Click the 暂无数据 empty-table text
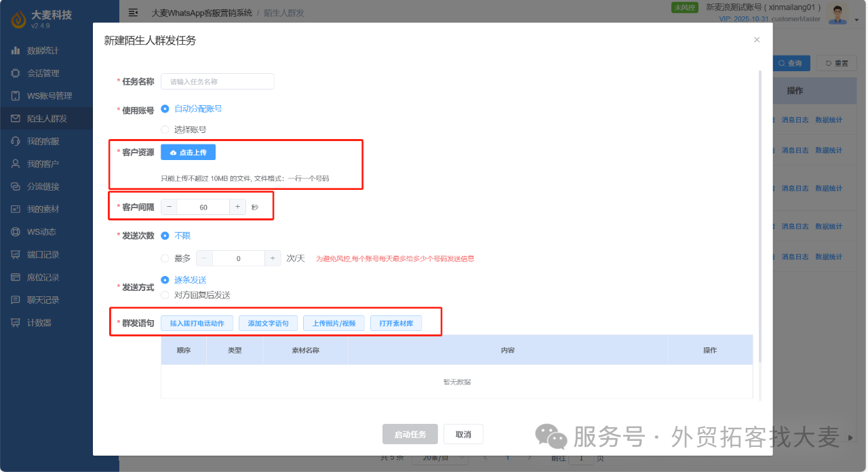 click(456, 382)
